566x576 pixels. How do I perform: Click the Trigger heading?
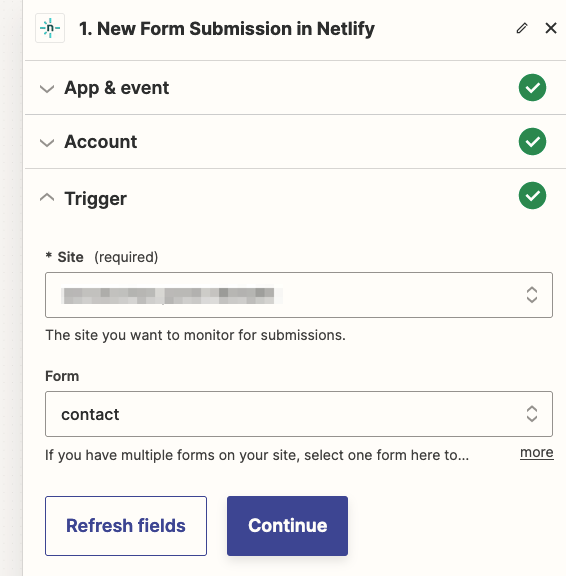95,199
